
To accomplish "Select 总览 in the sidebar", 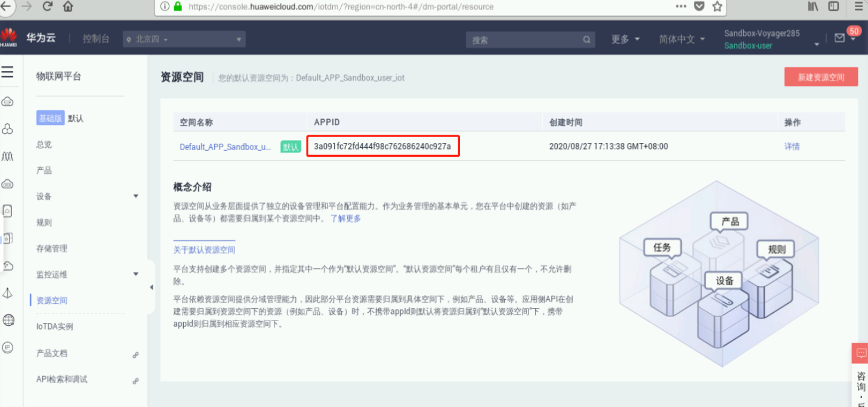I will [x=44, y=144].
